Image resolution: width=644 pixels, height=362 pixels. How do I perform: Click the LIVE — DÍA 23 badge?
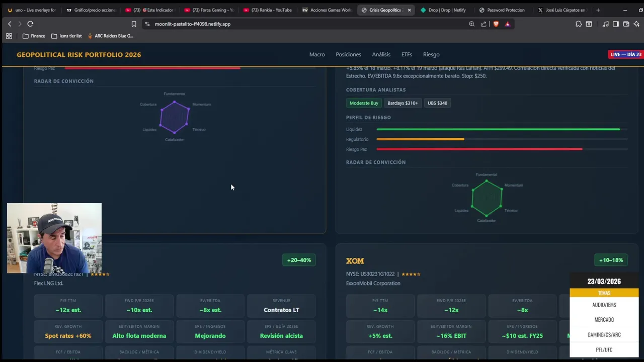(x=626, y=54)
